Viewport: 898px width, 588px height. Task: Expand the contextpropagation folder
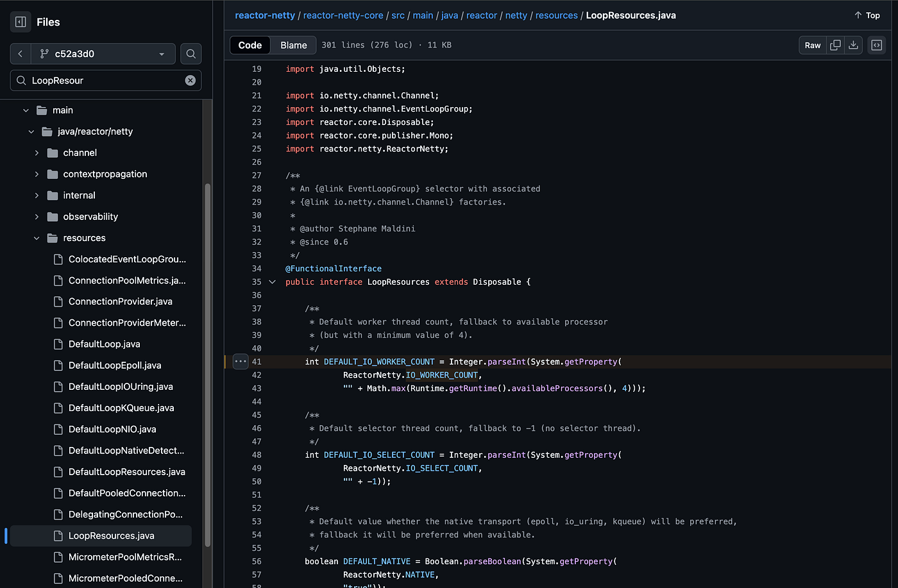37,174
